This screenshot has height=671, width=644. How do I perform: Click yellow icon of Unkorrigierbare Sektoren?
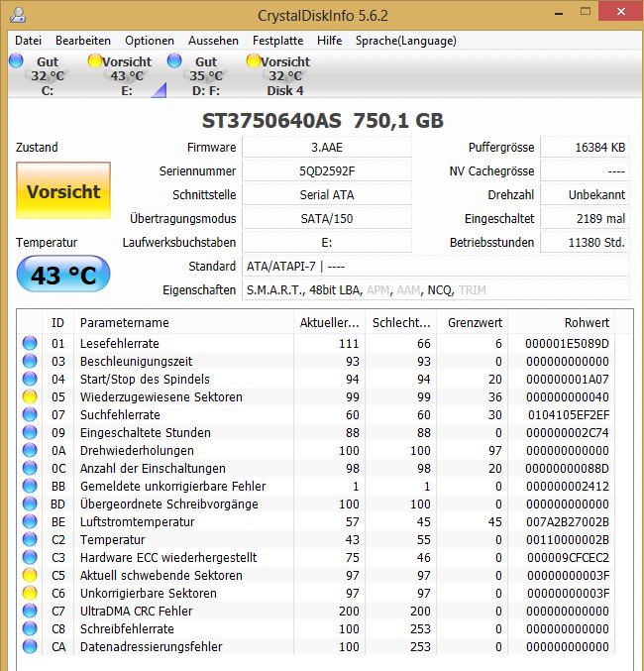click(30, 593)
